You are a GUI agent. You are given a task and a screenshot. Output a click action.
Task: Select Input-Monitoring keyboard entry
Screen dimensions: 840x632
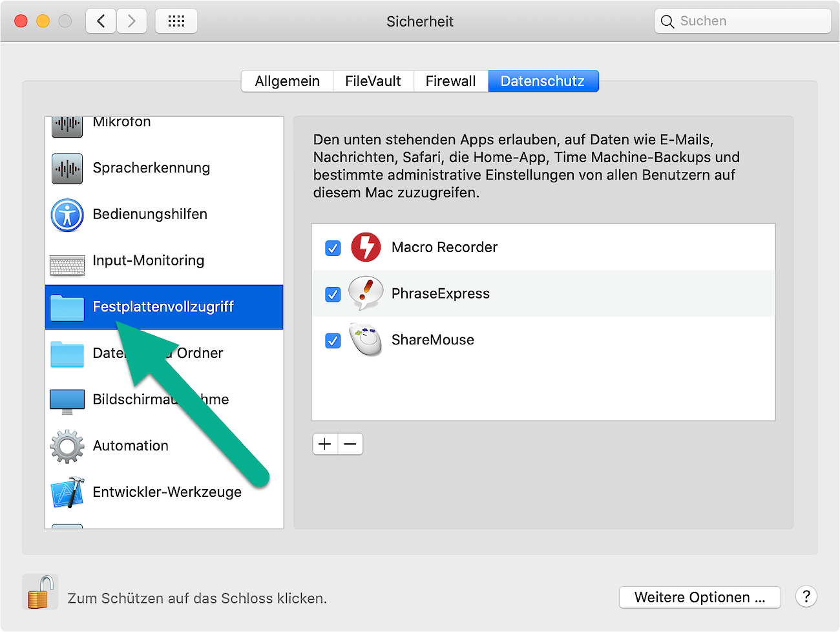coord(148,260)
